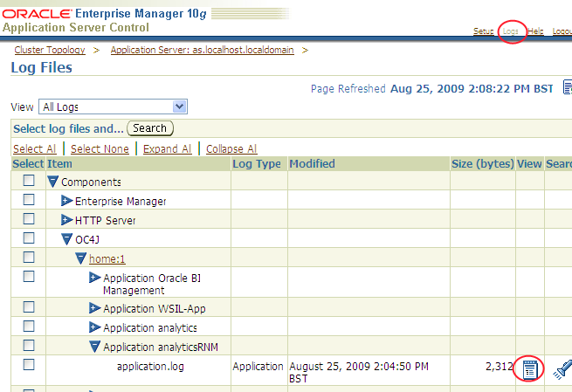
Task: Click the page refresh icon beside timestamp
Action: [x=568, y=88]
